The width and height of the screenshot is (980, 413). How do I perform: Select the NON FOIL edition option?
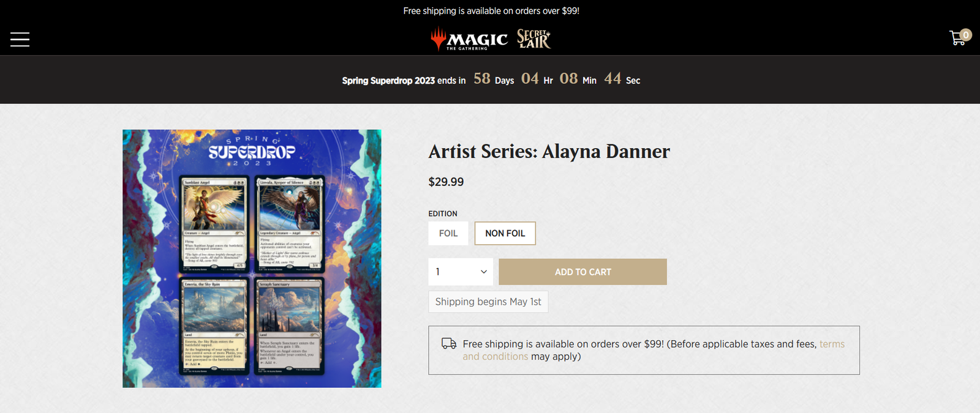point(505,233)
